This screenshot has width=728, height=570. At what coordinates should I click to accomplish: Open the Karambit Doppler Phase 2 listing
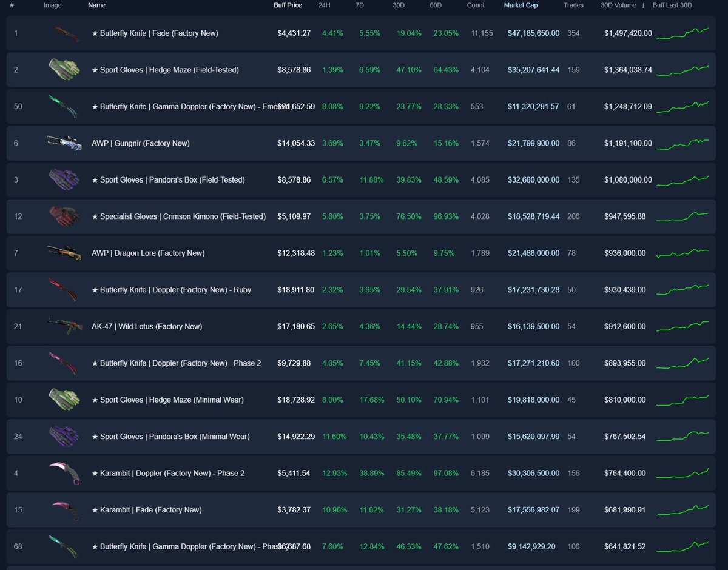168,473
